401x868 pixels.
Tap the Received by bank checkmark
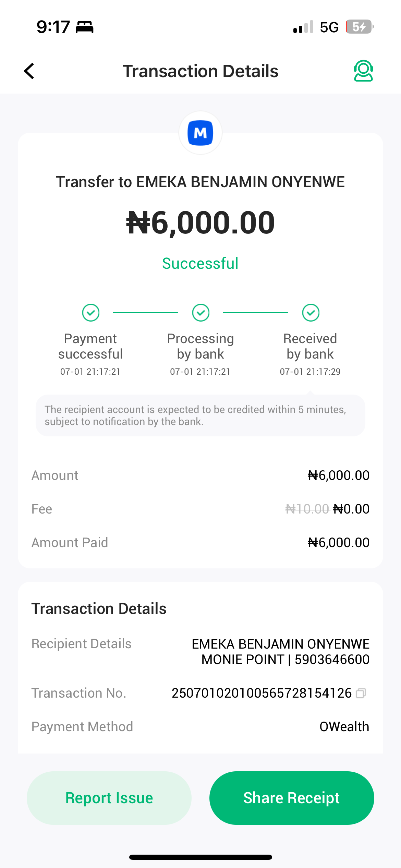[x=311, y=313]
